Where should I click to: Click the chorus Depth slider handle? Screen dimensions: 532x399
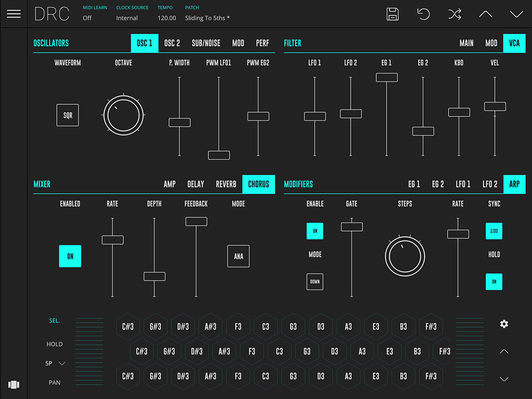click(154, 276)
